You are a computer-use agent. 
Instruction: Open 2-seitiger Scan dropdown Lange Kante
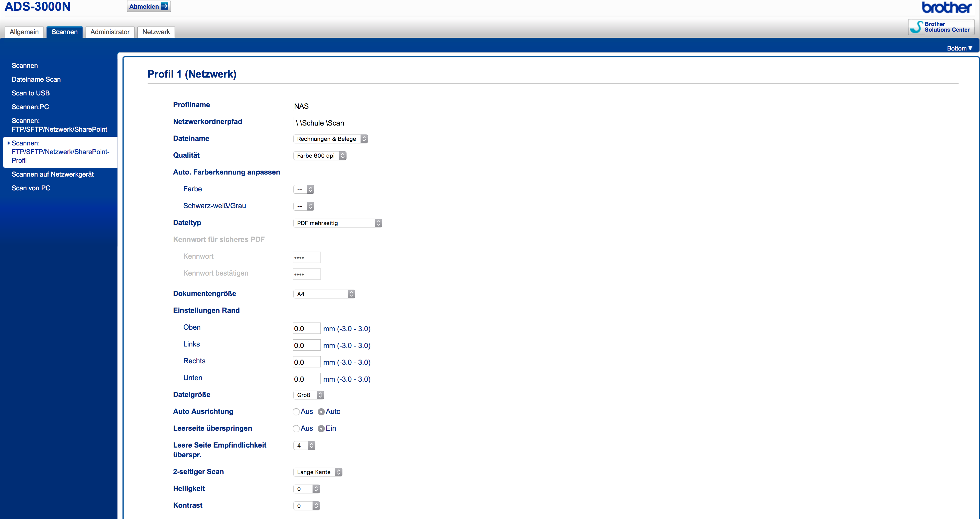pos(318,472)
